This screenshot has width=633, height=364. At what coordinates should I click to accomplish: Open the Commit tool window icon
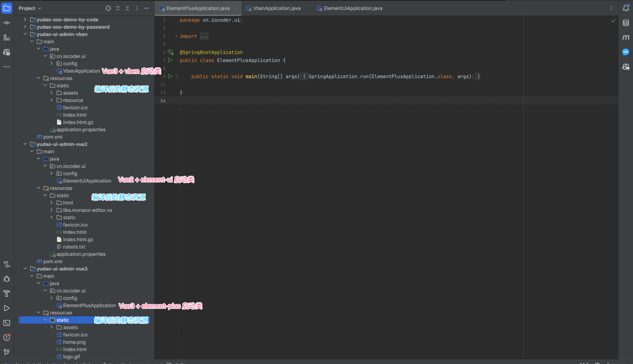(x=7, y=23)
